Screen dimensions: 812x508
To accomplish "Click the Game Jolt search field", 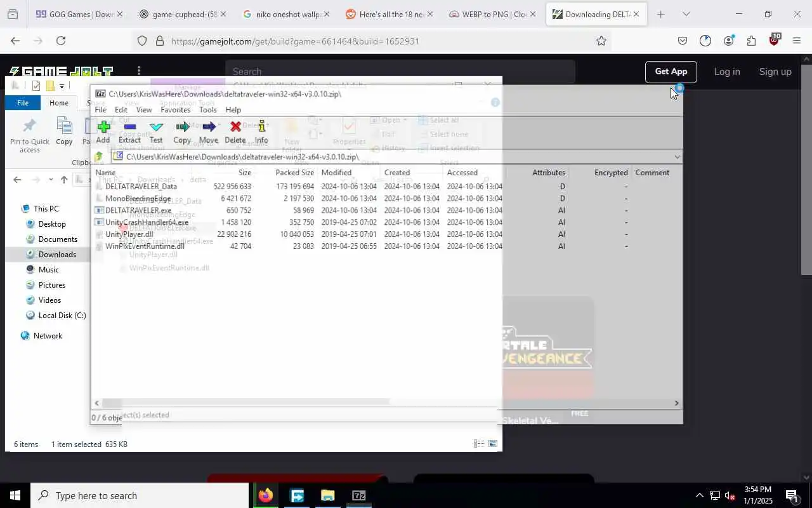I will 400,72.
